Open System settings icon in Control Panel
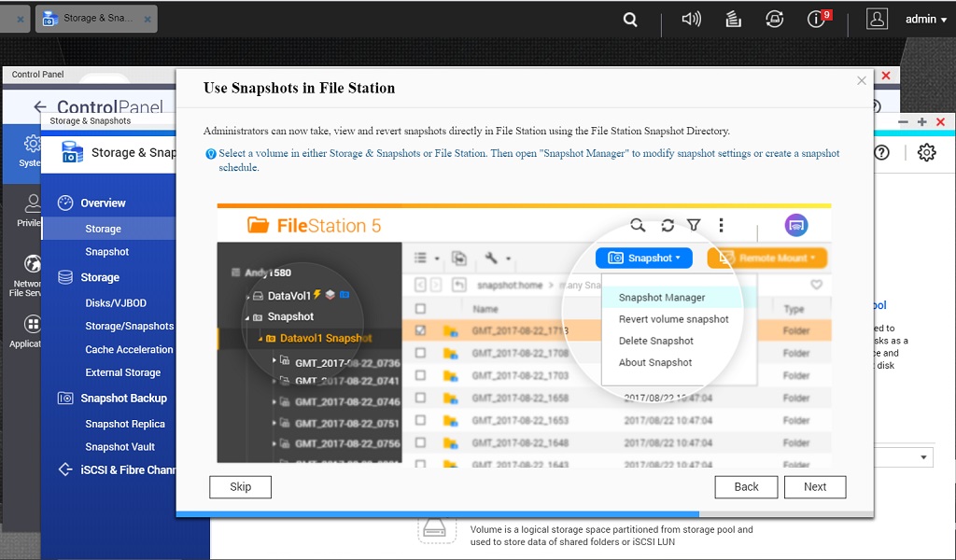The width and height of the screenshot is (956, 560). [x=31, y=145]
